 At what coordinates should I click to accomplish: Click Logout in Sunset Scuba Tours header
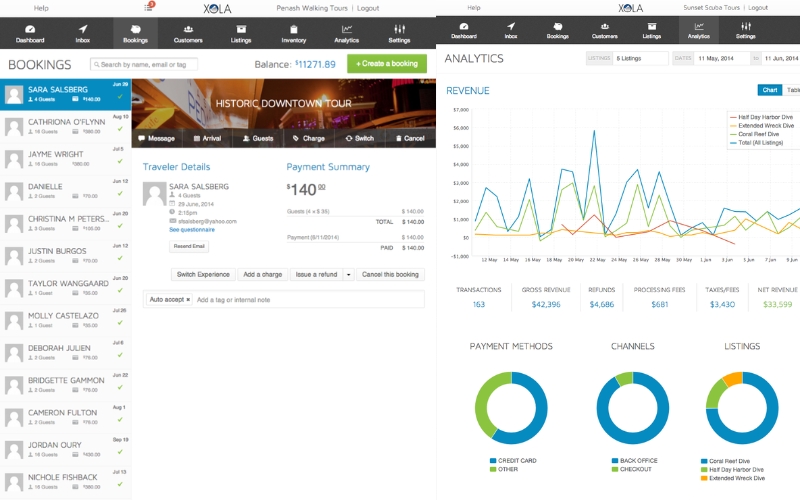[758, 8]
